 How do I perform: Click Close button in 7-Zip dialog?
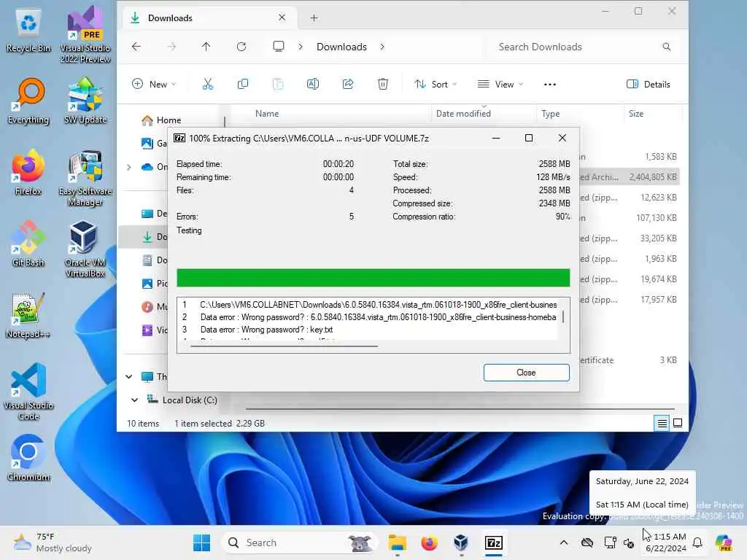tap(526, 373)
